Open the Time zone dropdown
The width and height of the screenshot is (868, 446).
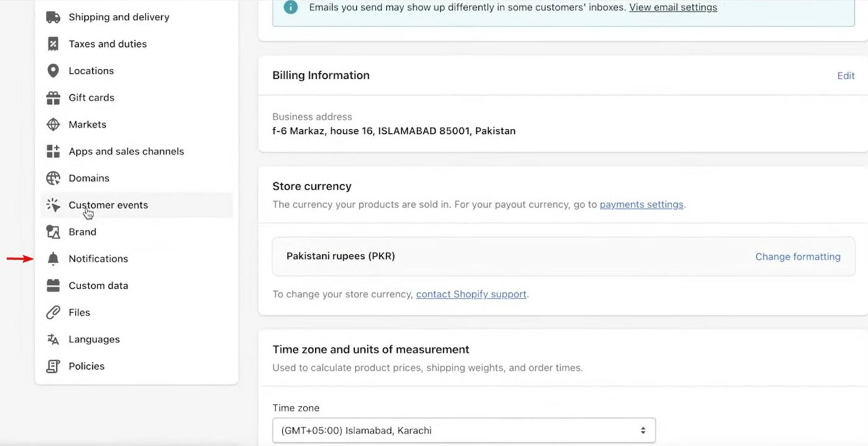point(463,429)
